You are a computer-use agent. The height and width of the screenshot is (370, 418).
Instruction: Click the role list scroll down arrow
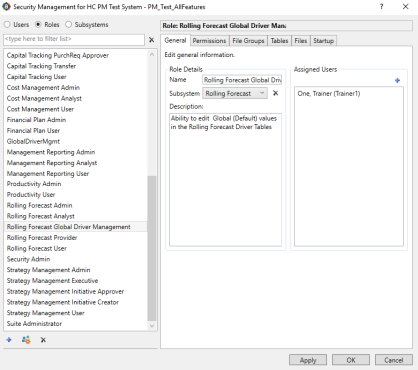tap(152, 326)
